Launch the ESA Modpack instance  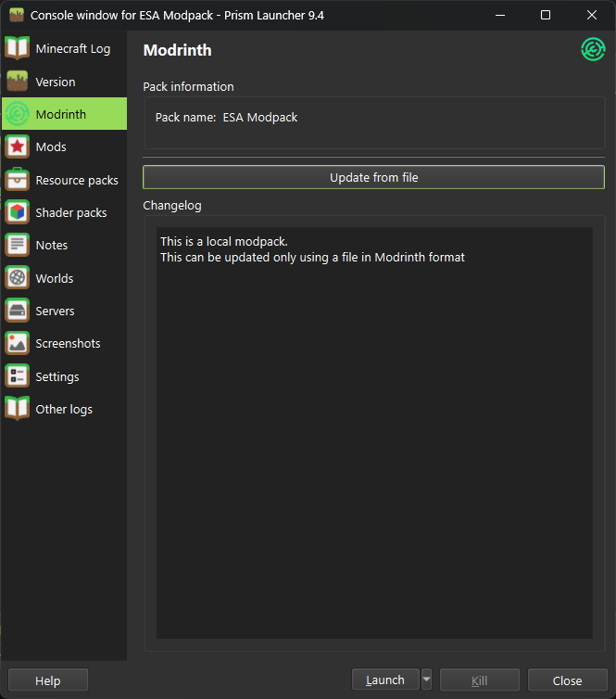tap(385, 680)
